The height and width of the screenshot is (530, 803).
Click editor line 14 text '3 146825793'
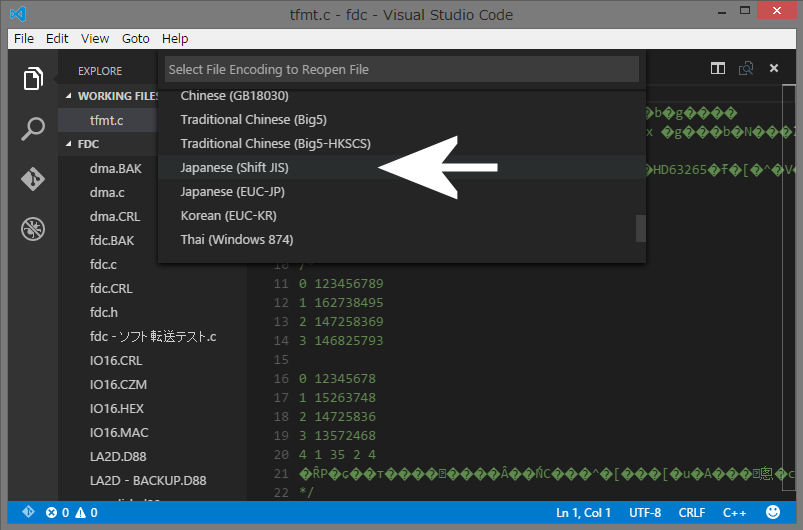(341, 341)
